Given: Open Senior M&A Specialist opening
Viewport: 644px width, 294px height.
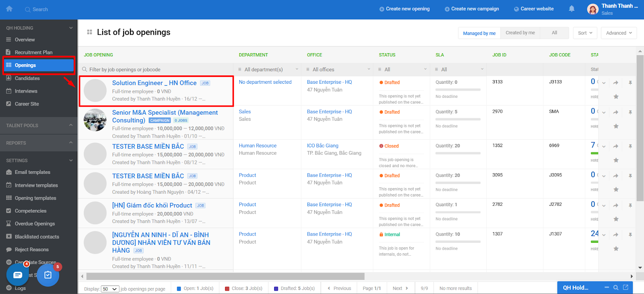Looking at the screenshot, I should coord(165,116).
